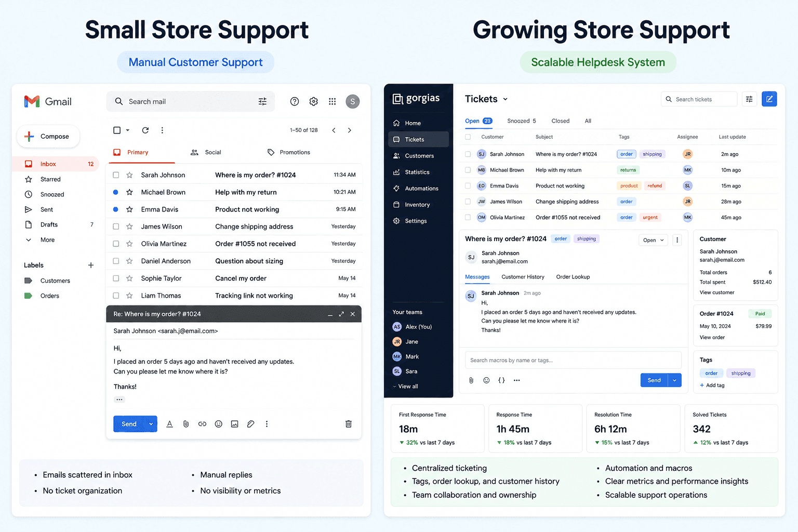Image resolution: width=798 pixels, height=532 pixels.
Task: Click the View customer link
Action: [717, 292]
